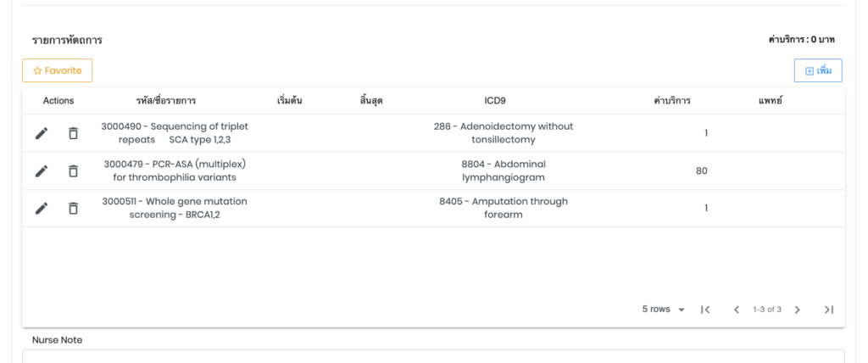Go to the first page of results

click(x=705, y=310)
